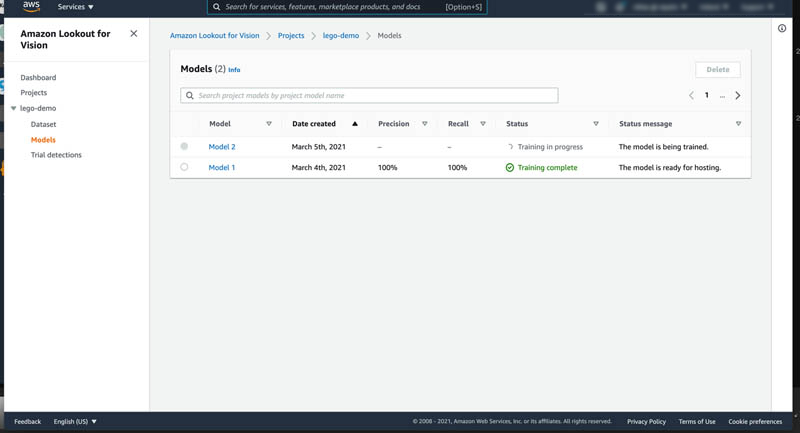Open the Recall column sort arrow

point(483,124)
